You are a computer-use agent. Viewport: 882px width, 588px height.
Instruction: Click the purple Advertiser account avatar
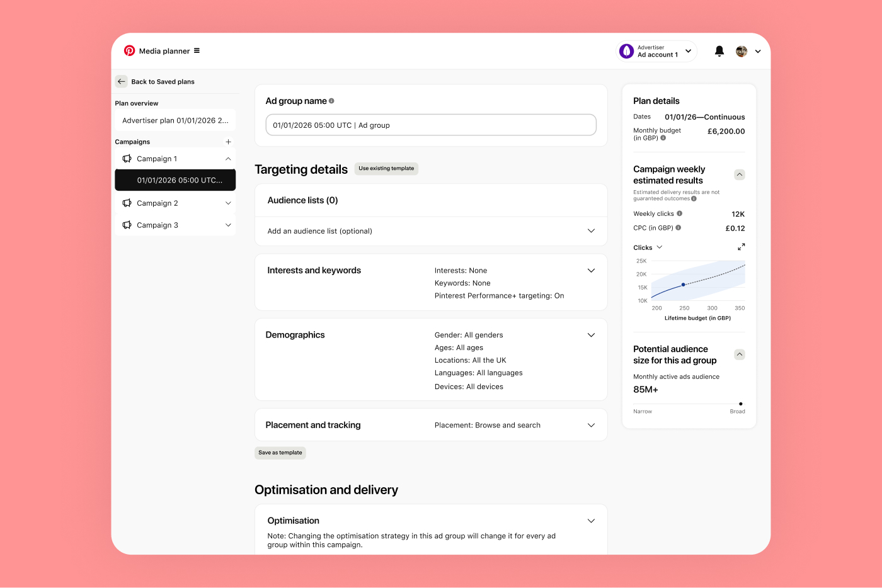(x=626, y=50)
